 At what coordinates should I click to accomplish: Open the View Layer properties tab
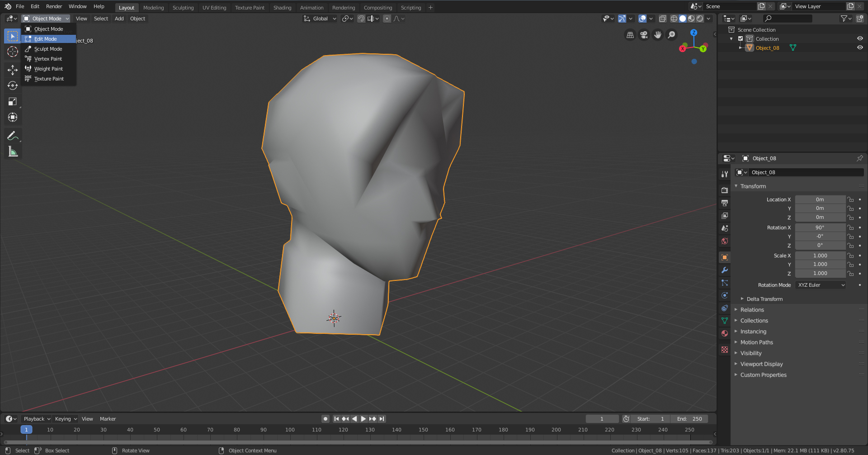click(725, 216)
